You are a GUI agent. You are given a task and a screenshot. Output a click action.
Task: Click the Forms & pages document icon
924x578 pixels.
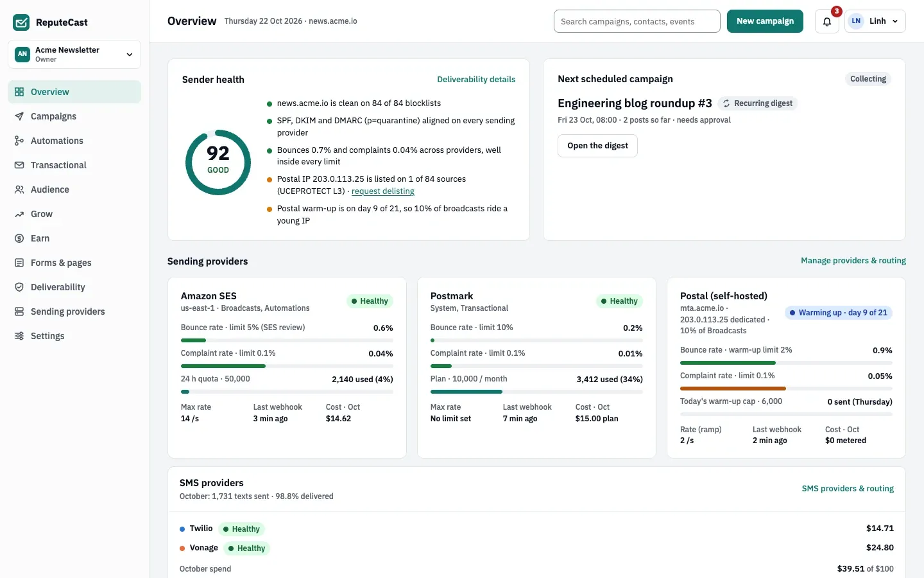(19, 263)
